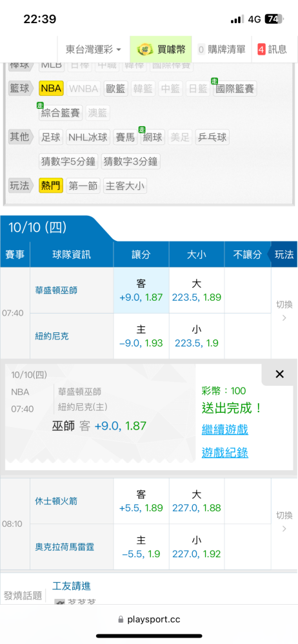The image size is (298, 644).
Task: Choose 主客大小 play type
Action: pyautogui.click(x=124, y=186)
